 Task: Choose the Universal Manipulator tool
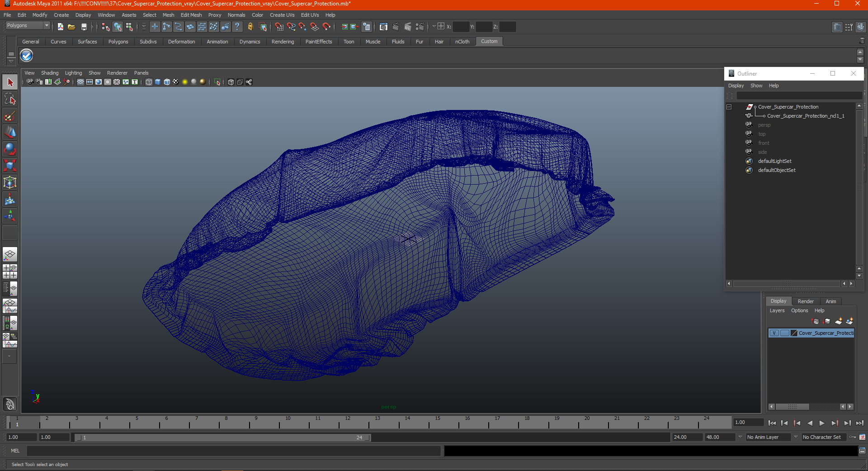(x=10, y=182)
